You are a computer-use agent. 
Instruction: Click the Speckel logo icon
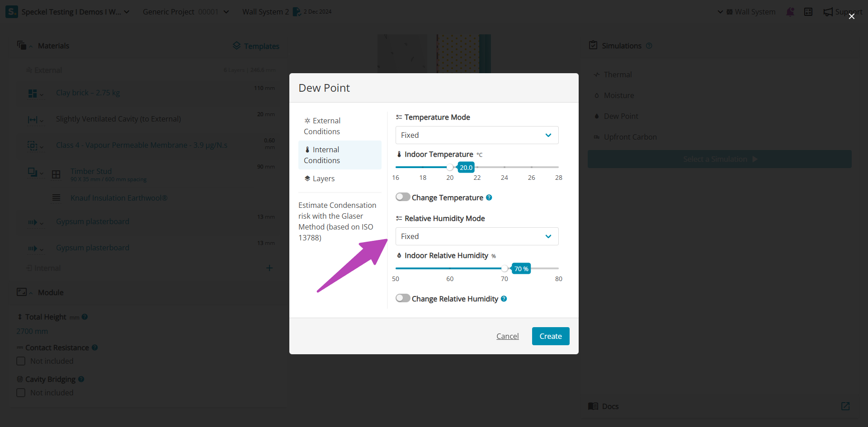[x=12, y=12]
